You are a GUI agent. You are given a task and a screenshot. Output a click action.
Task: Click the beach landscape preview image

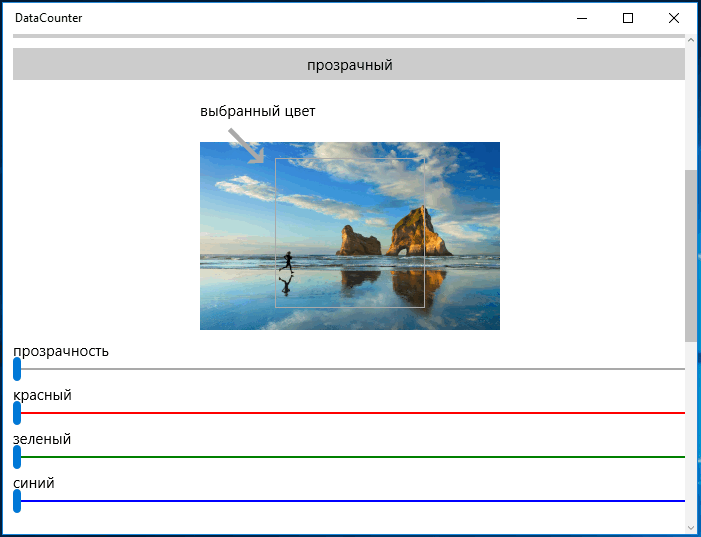click(x=350, y=236)
